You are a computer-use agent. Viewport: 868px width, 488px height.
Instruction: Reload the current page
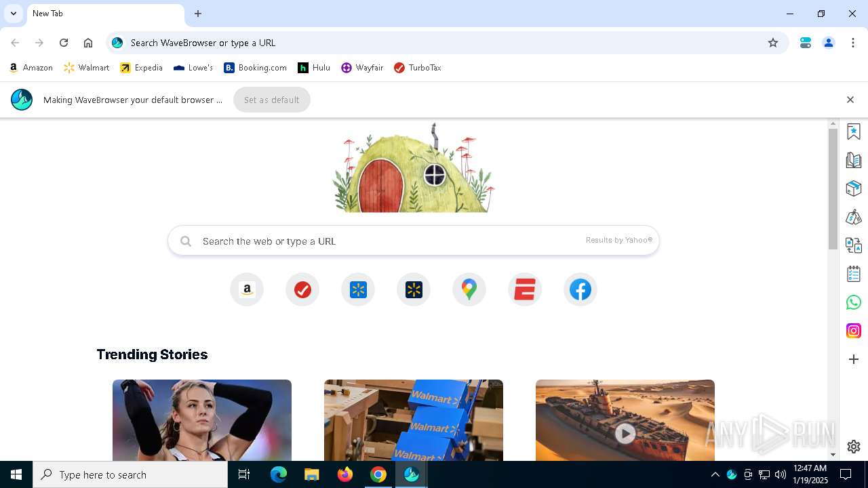64,43
